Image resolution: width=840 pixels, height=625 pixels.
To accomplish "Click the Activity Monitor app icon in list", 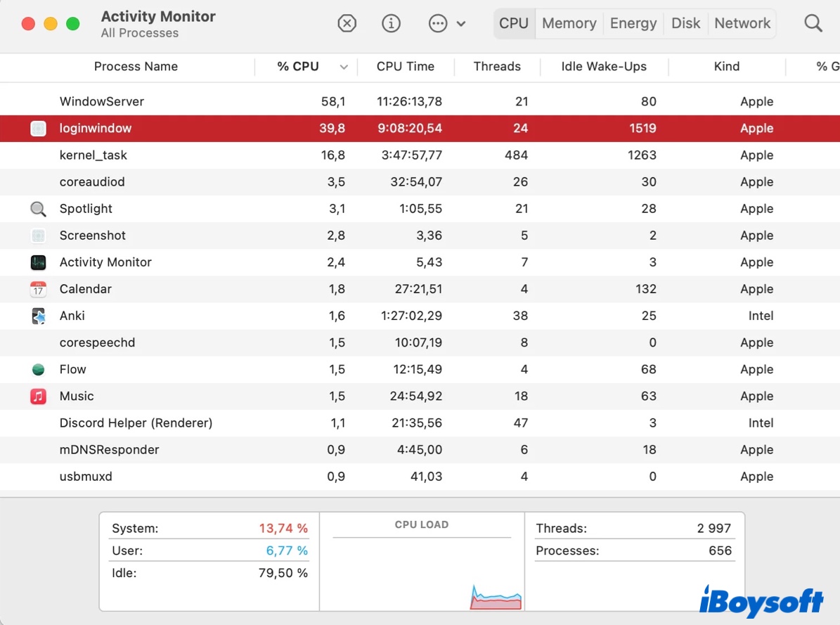I will pos(38,262).
